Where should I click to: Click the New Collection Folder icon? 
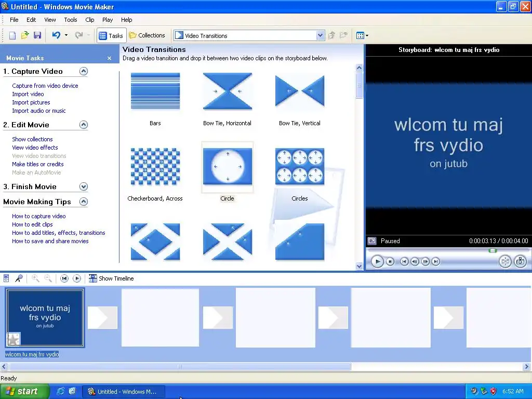tap(344, 35)
